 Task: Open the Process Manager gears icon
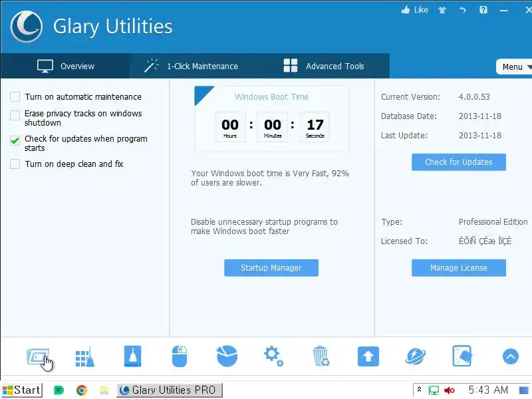pyautogui.click(x=274, y=356)
